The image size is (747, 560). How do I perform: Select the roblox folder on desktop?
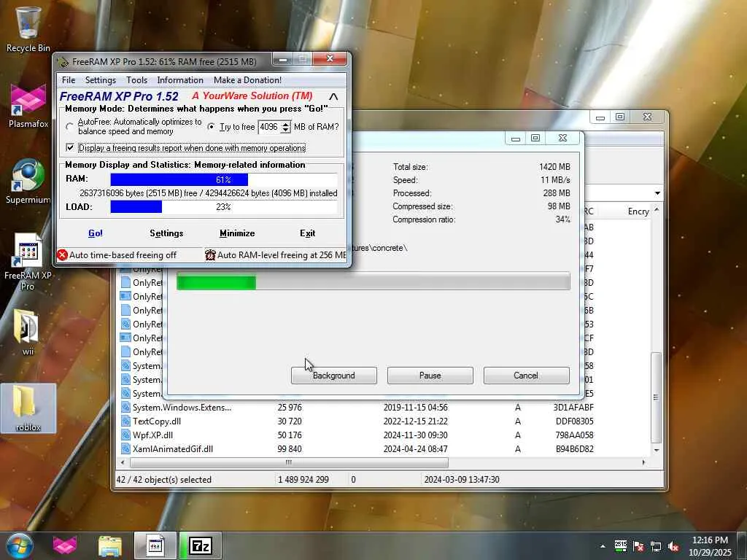pos(28,408)
